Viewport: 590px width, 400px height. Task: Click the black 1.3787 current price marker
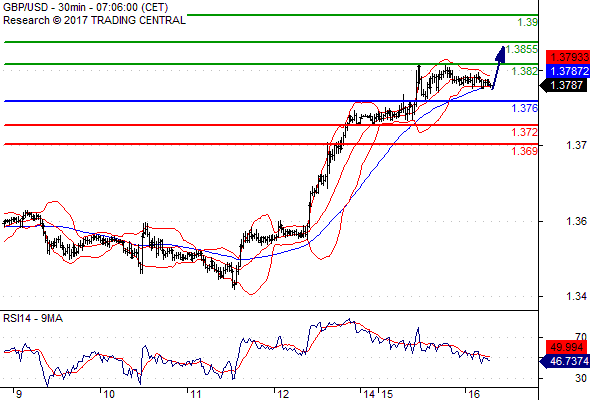pos(564,85)
